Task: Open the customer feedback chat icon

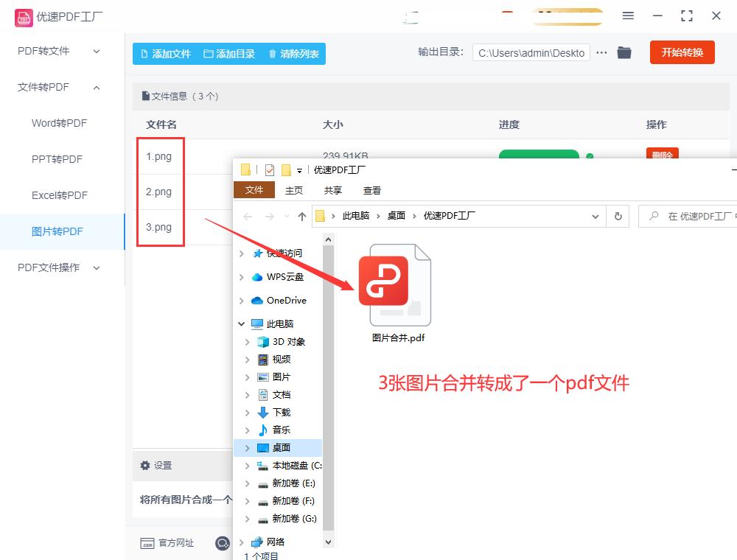Action: point(222,543)
